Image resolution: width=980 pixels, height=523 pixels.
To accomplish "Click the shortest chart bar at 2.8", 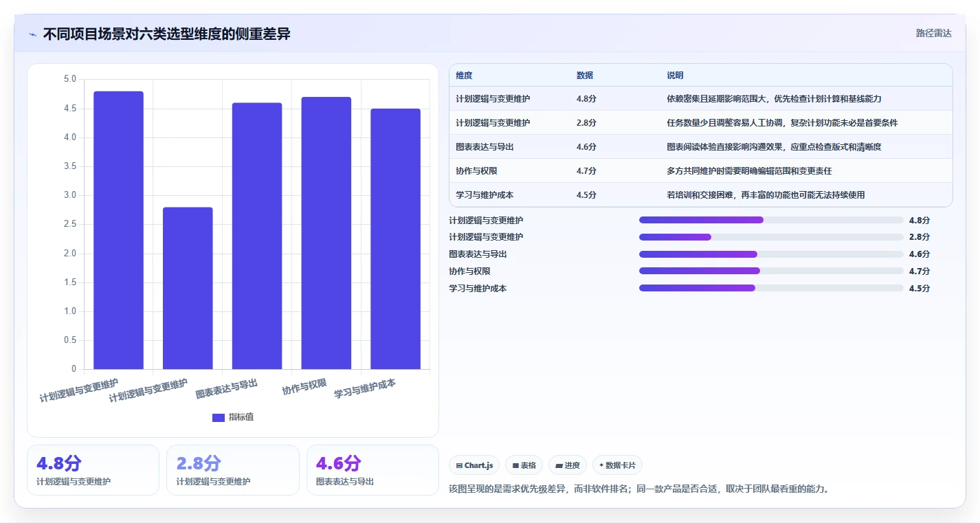I will pos(188,288).
